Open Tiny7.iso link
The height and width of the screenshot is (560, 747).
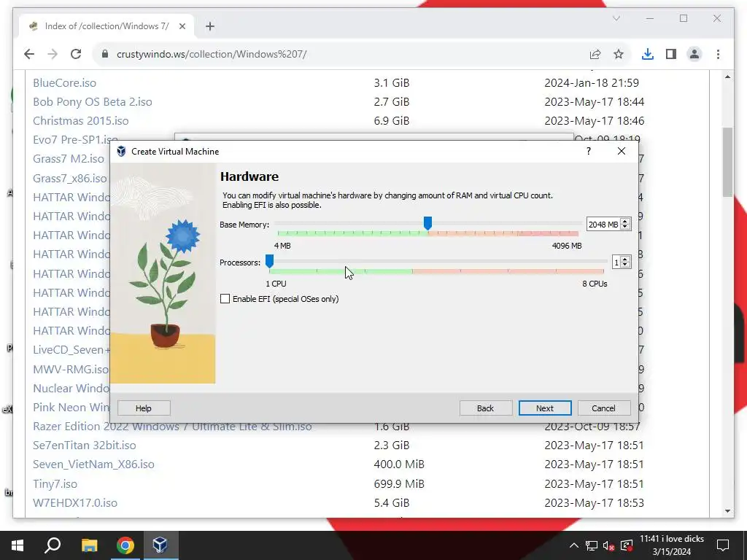[x=55, y=484]
